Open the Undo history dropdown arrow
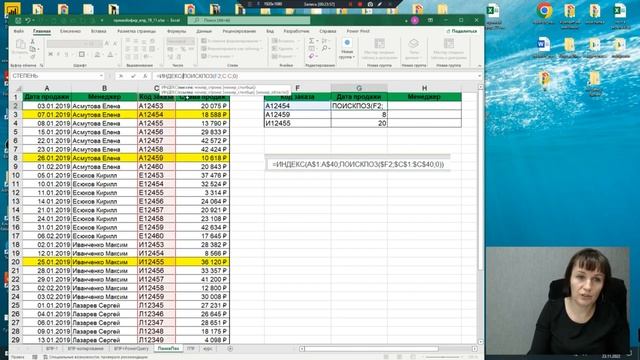Screen dimensions: 640x360 (x=33, y=20)
